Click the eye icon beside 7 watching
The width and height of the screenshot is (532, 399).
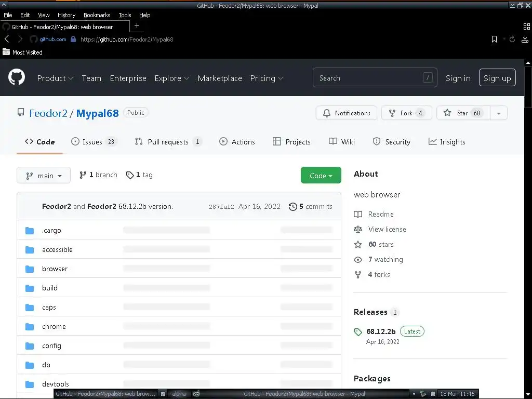click(358, 260)
